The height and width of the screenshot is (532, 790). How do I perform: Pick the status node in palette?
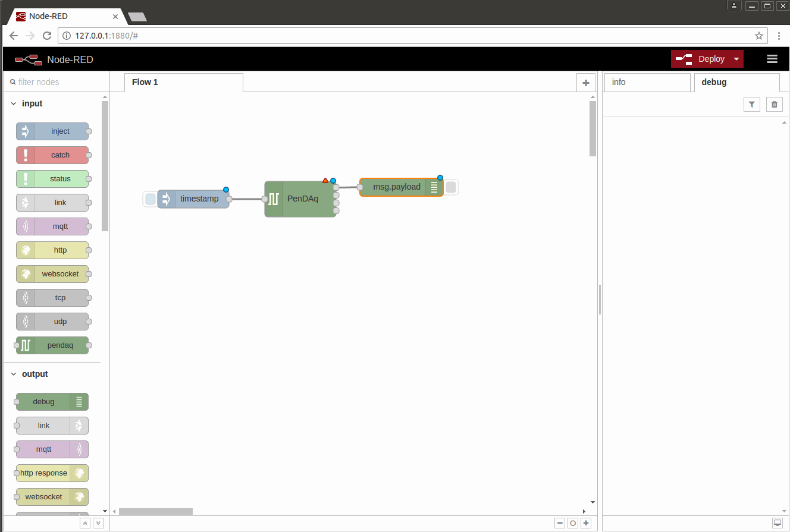52,179
